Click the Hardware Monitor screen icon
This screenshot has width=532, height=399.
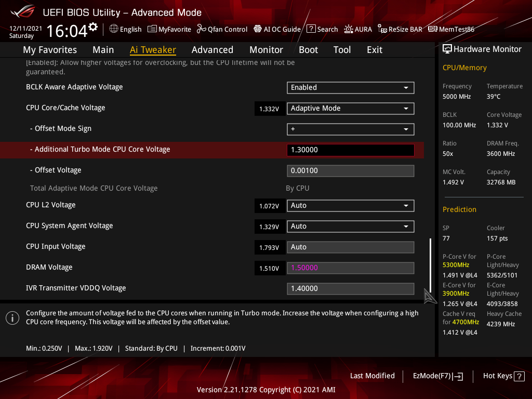tap(447, 49)
